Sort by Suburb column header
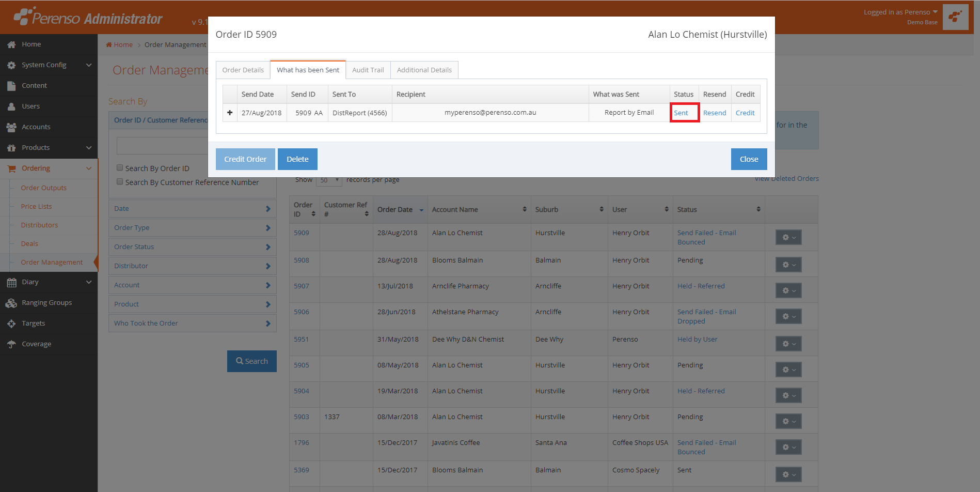 point(570,209)
